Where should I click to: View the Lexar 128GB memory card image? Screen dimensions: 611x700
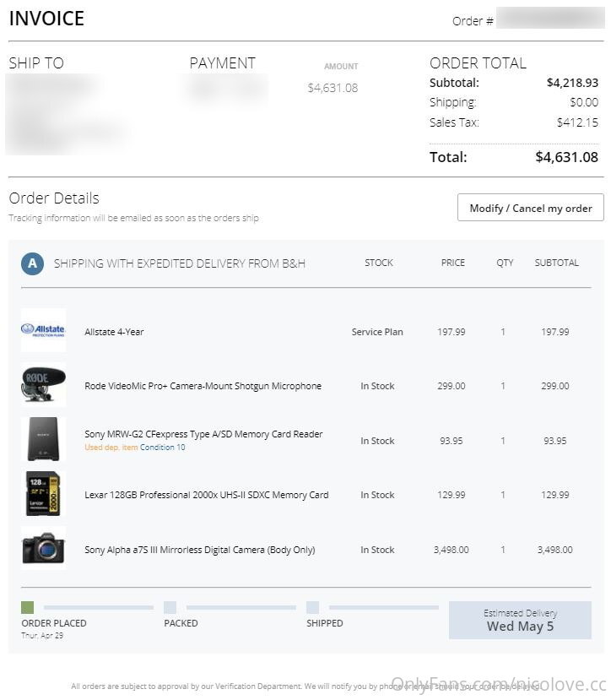(x=43, y=494)
